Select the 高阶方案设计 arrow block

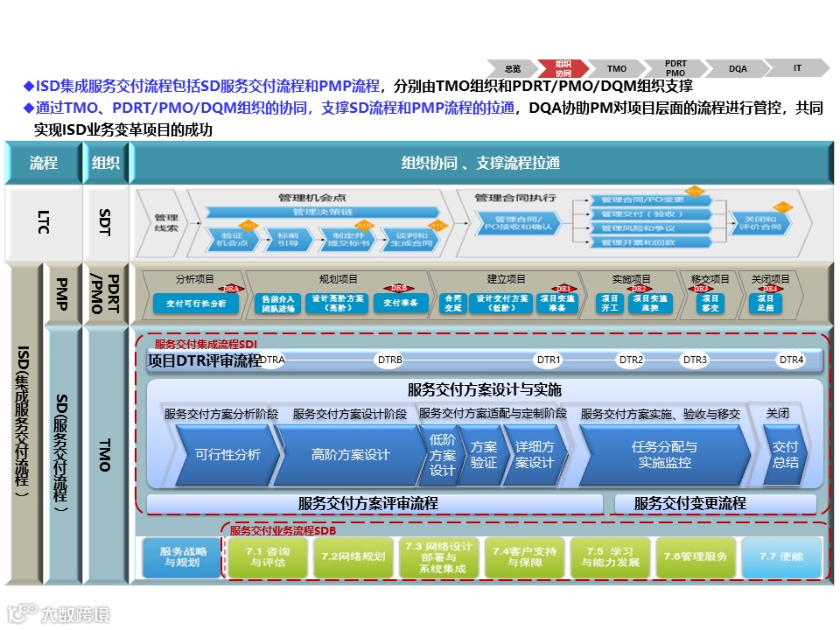(350, 455)
